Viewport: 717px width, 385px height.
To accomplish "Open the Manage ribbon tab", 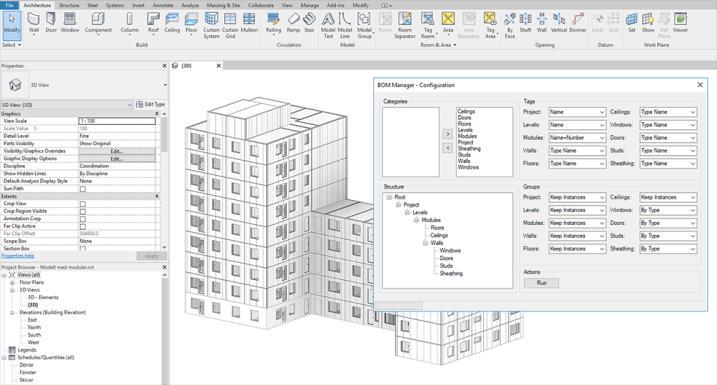I will (x=310, y=5).
